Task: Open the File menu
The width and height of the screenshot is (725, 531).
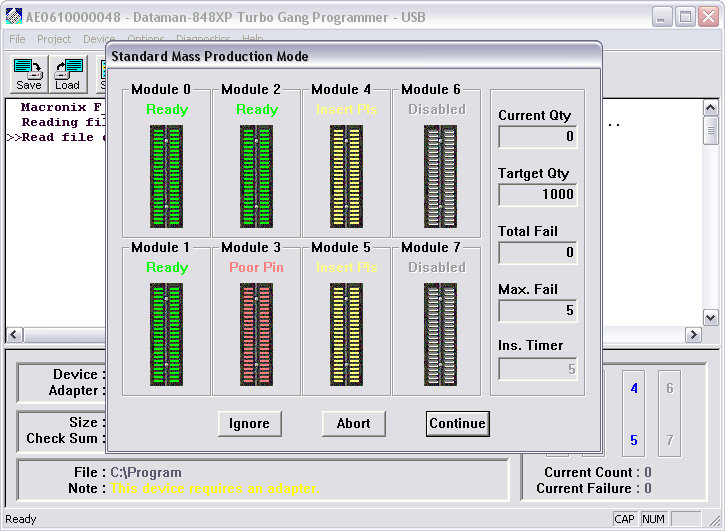Action: tap(17, 39)
